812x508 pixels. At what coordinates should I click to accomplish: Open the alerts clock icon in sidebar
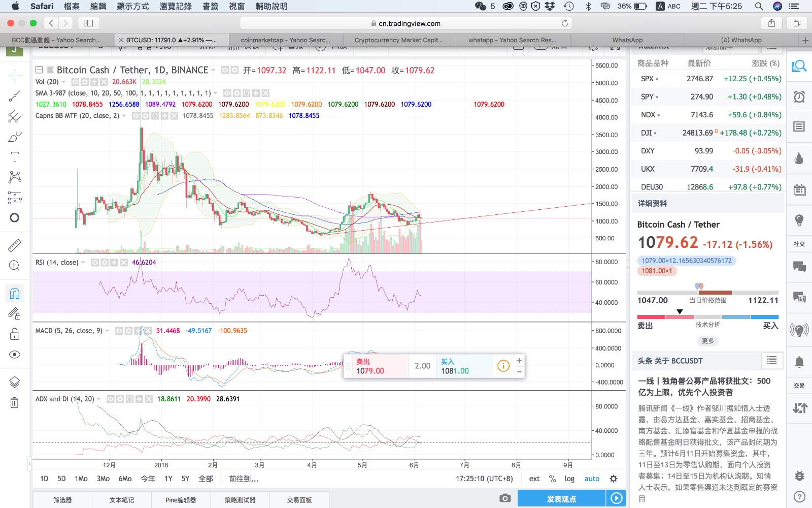pos(799,97)
